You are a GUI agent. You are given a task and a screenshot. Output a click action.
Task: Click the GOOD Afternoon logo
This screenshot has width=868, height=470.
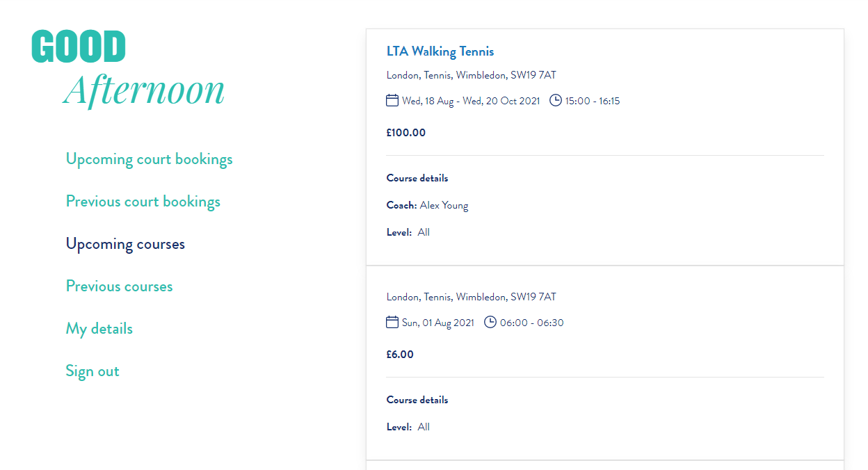tap(128, 69)
